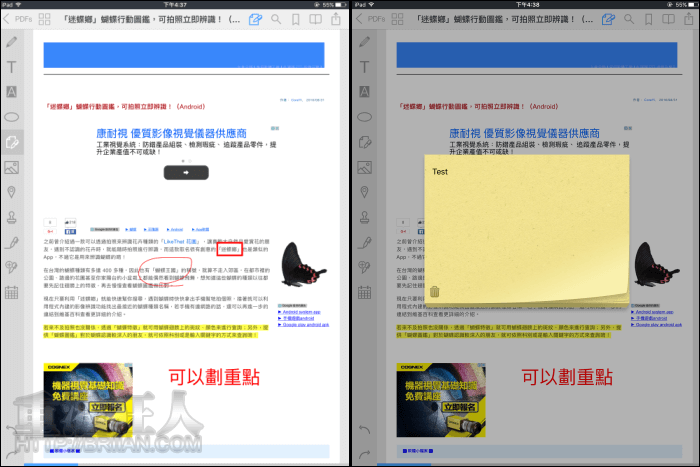Choose the highlight text "A" tool in 4:37 screen

12,92
